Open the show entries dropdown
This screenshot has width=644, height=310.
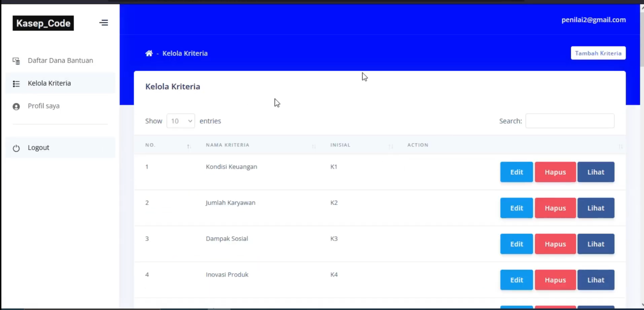coord(181,121)
